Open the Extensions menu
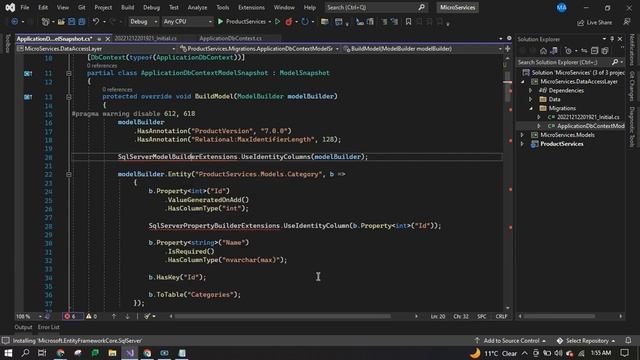640x360 pixels. pos(251,7)
